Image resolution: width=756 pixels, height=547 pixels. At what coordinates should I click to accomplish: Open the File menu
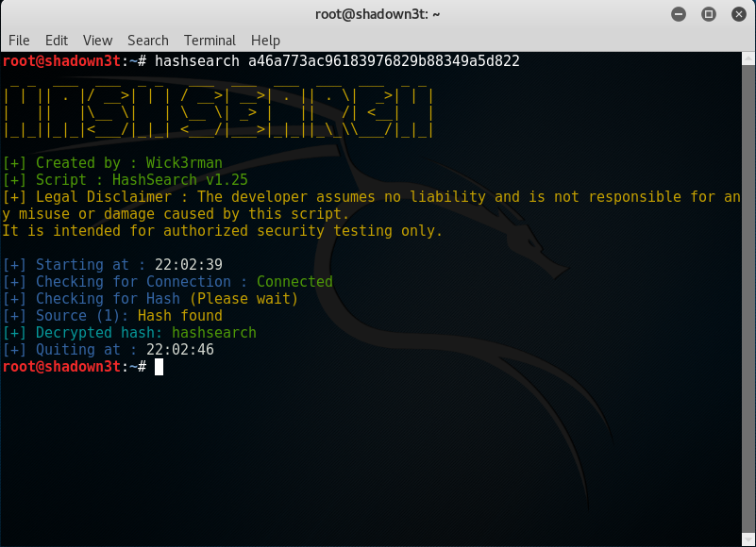[x=19, y=41]
